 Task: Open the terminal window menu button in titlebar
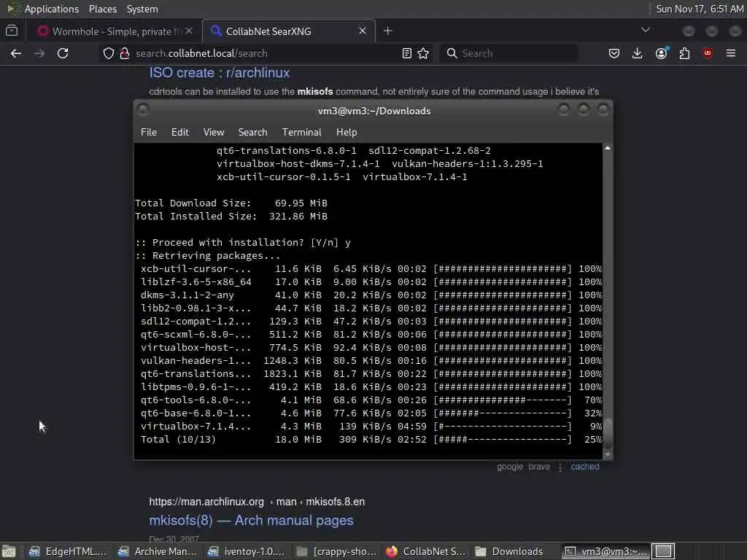click(142, 111)
